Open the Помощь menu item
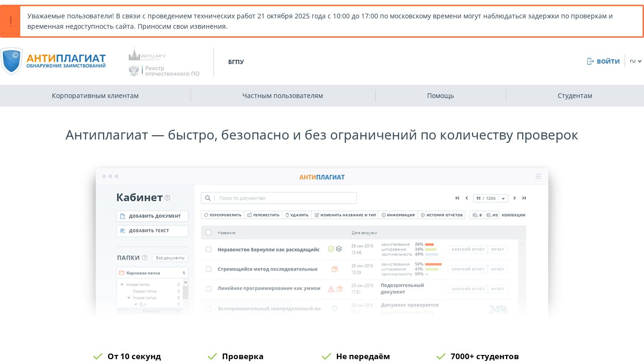 (x=440, y=96)
